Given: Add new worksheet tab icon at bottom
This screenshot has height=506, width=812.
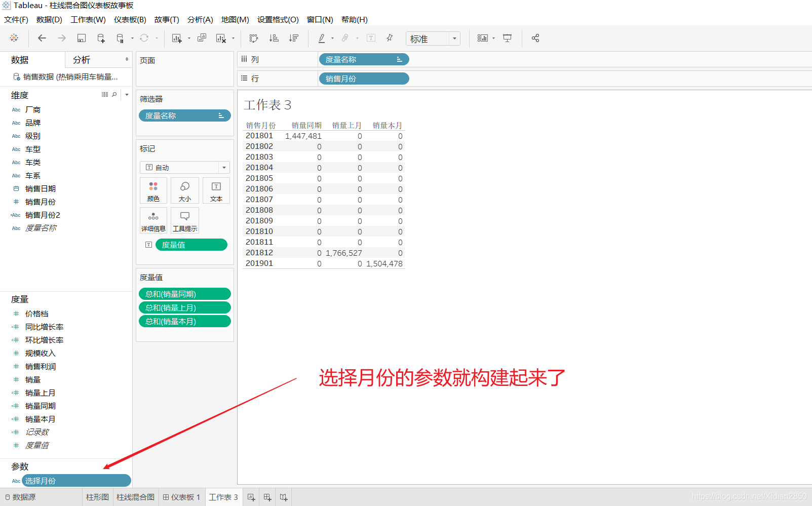Looking at the screenshot, I should point(251,497).
